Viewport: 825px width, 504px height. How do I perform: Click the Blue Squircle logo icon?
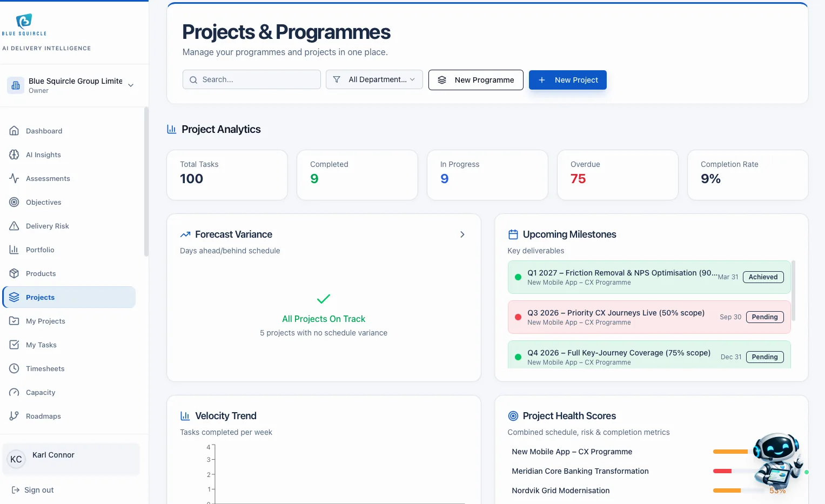(x=24, y=21)
